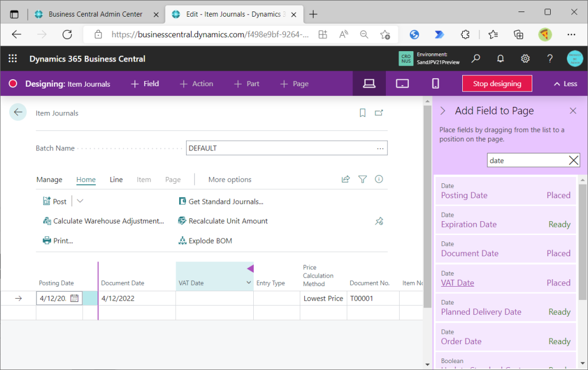Open the app launcher waffle menu
Viewport: 588px width, 370px height.
coord(13,59)
